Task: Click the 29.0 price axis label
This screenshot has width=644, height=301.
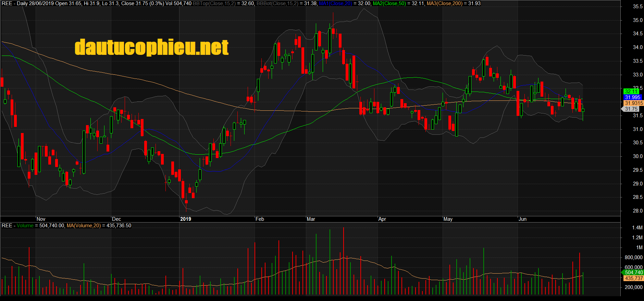Action: (x=638, y=184)
